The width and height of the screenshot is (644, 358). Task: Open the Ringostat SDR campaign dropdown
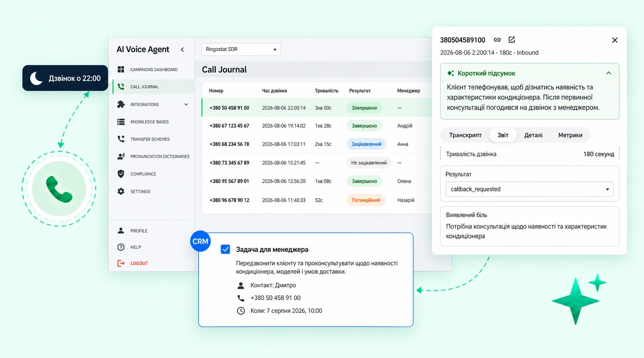[241, 49]
